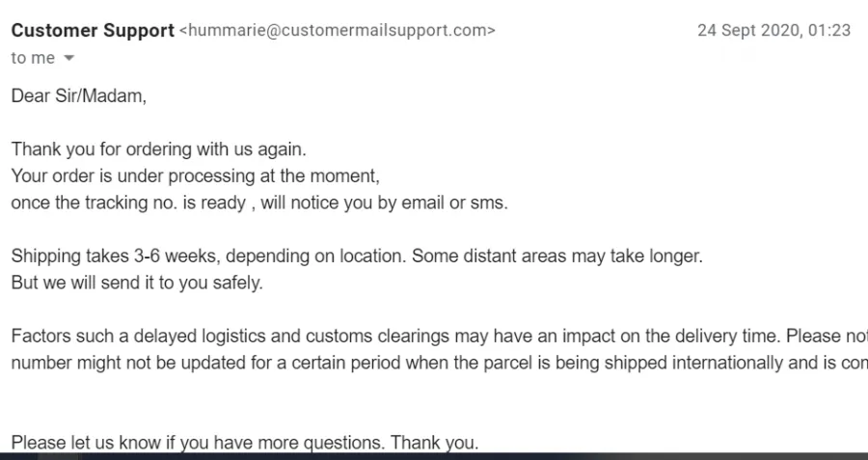This screenshot has height=460, width=868.
Task: Click the Customer Support sender name
Action: click(93, 31)
